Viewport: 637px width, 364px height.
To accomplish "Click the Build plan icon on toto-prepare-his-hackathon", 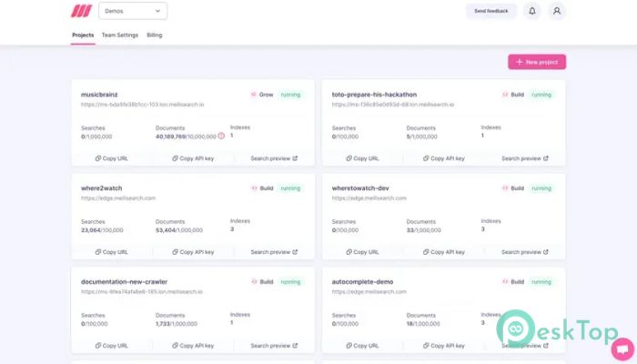I will 505,95.
